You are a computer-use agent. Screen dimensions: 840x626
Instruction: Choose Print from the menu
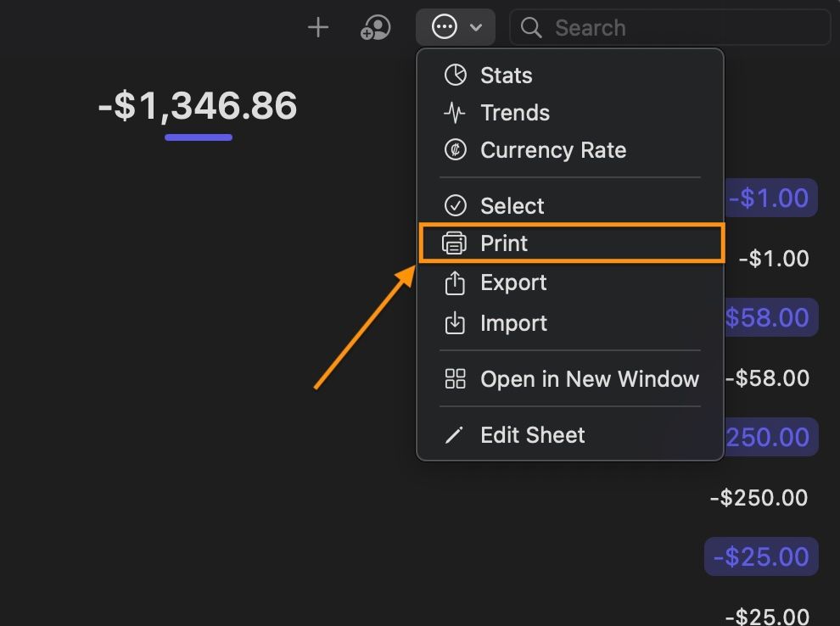point(504,243)
